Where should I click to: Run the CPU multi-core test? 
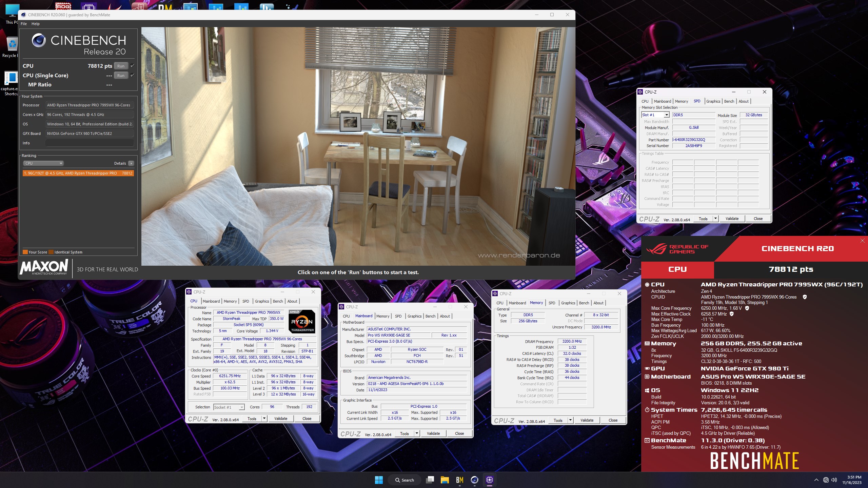[x=121, y=66]
